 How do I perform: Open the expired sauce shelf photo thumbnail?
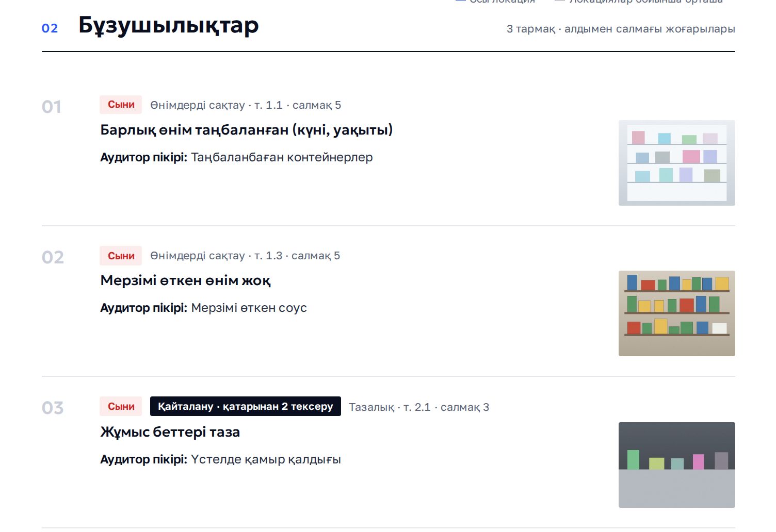676,313
